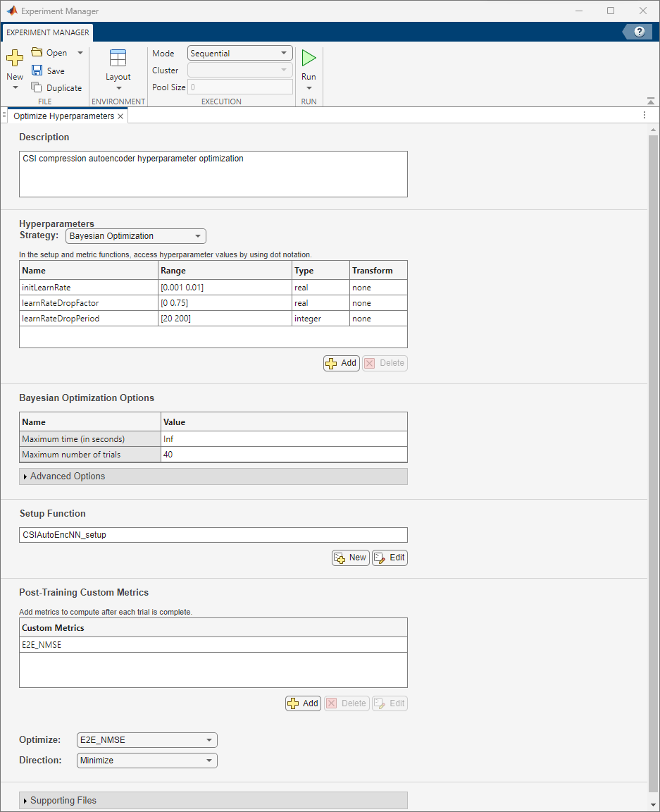Click inside the Description text box
The height and width of the screenshot is (812, 660).
211,173
